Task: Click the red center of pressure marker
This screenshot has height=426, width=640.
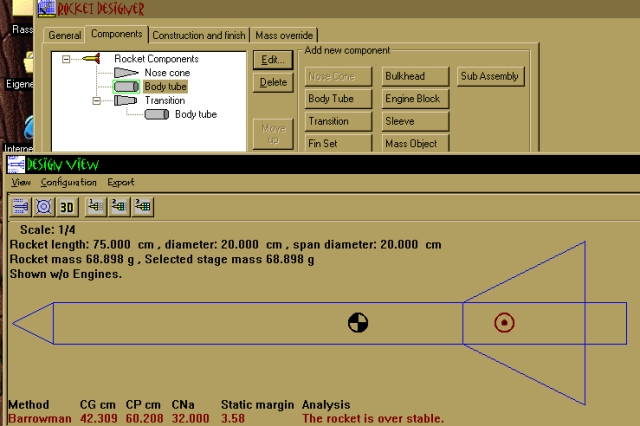Action: click(504, 323)
